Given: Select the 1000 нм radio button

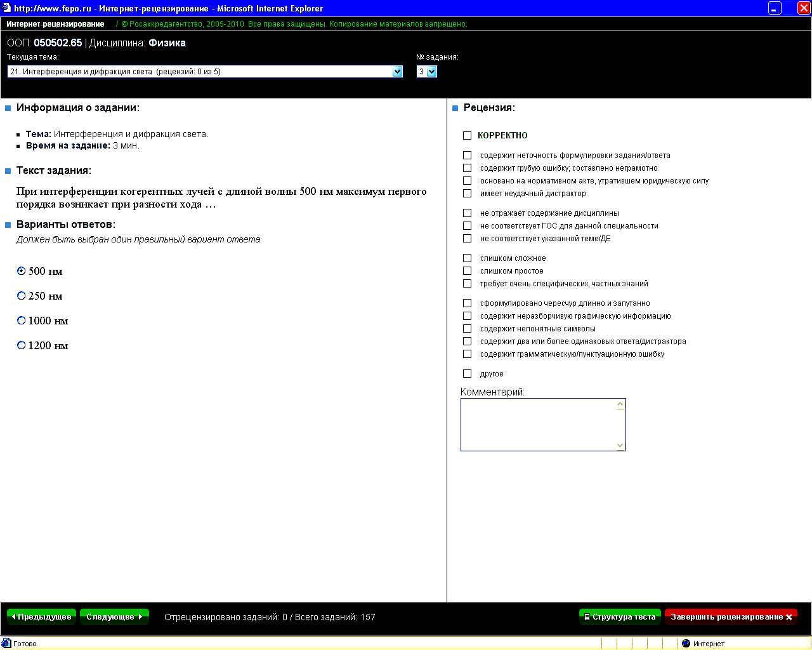Looking at the screenshot, I should 22,321.
